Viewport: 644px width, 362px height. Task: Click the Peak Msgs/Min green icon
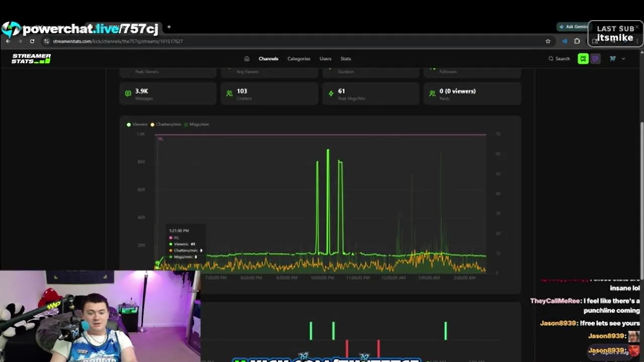pos(331,93)
